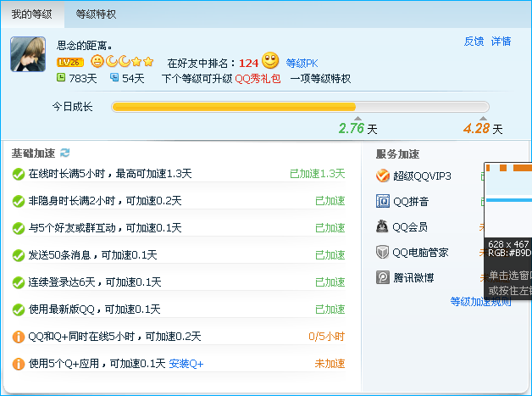Click the first moon level icon
This screenshot has width=532, height=396.
(111, 61)
